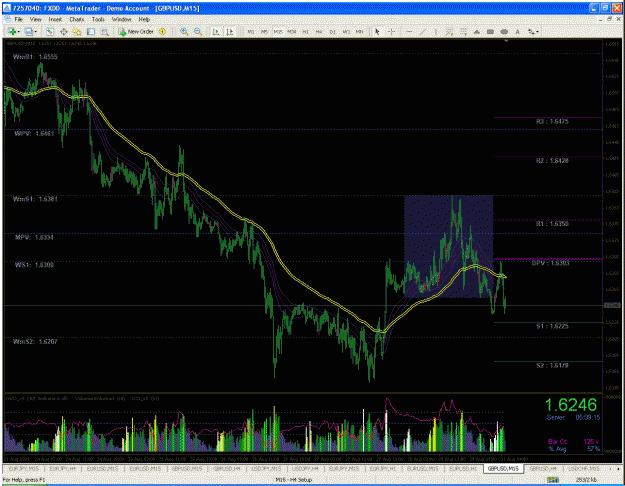This screenshot has width=625, height=486.
Task: Switch to the EURJPY,H1 chart tab
Action: (383, 468)
